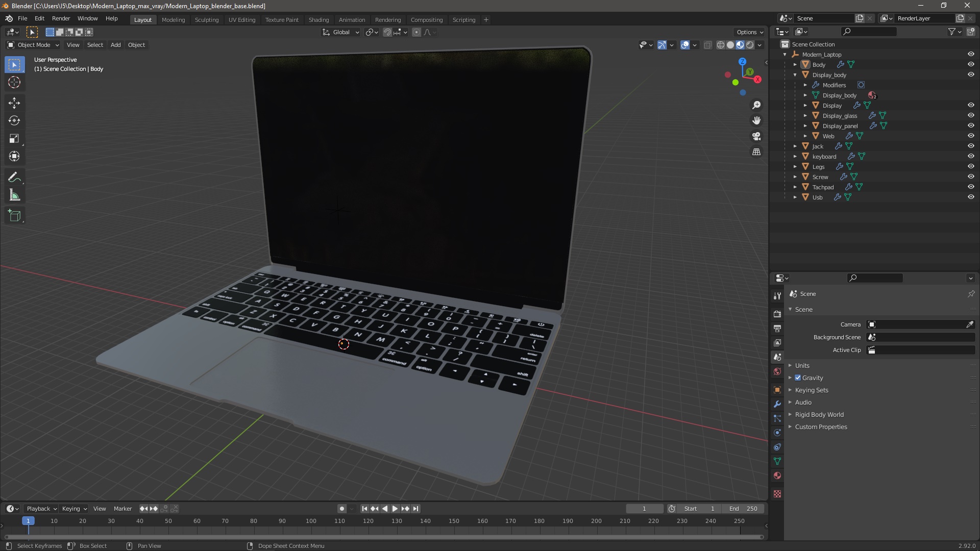
Task: Hide the Modern_Laptop collection
Action: tap(971, 54)
